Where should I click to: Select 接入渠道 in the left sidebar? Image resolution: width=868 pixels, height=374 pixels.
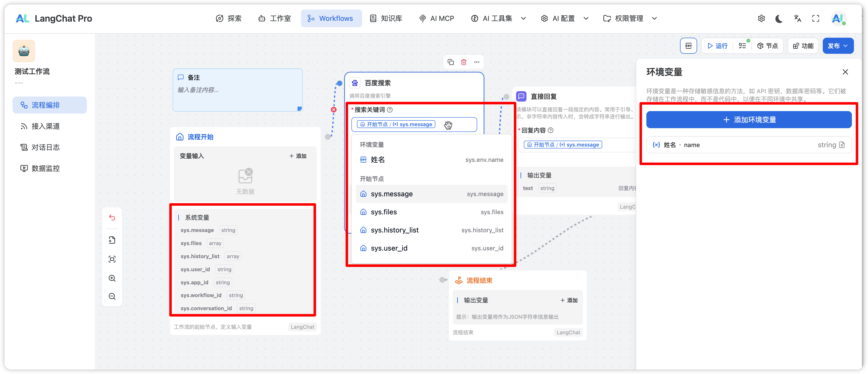point(45,126)
